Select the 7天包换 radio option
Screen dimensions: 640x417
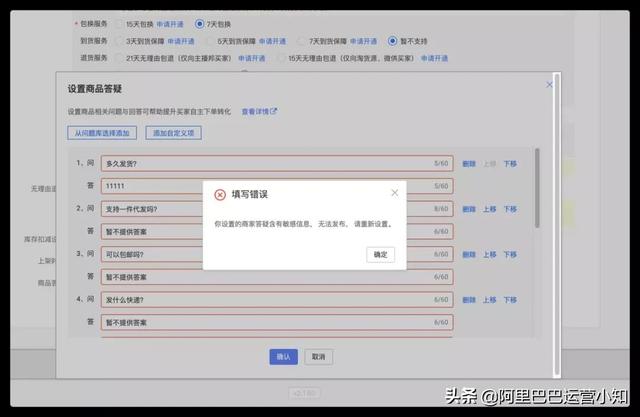[x=199, y=23]
